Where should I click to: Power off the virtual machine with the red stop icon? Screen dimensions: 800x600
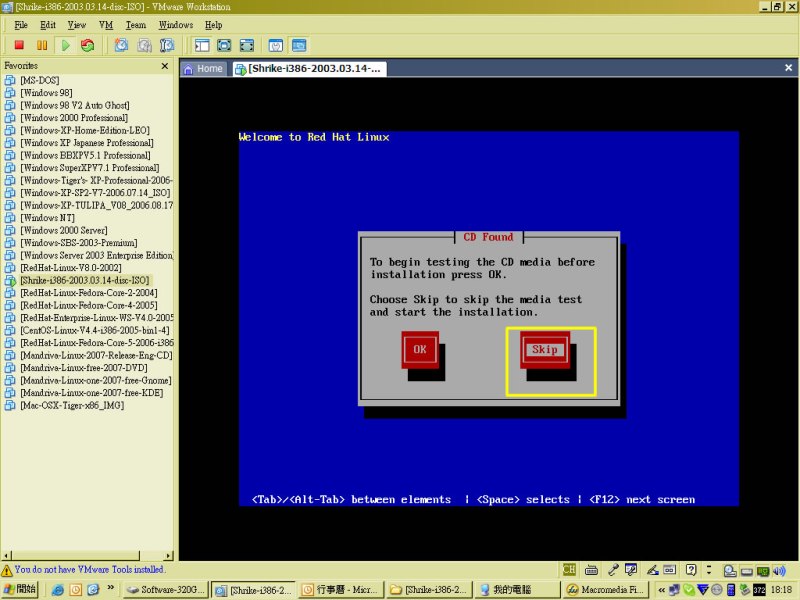click(x=19, y=45)
